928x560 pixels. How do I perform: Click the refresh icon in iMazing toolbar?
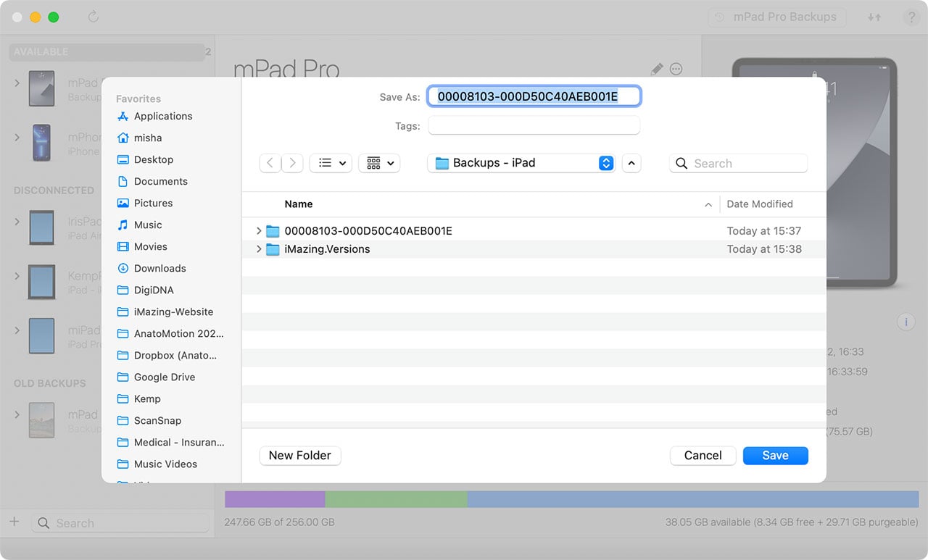click(x=94, y=17)
